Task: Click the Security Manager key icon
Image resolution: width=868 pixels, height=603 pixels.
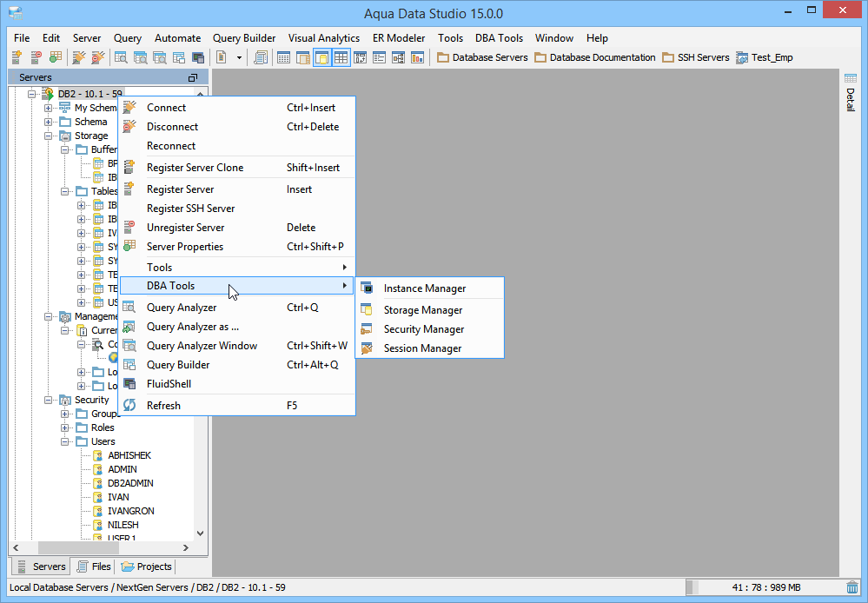Action: [367, 329]
